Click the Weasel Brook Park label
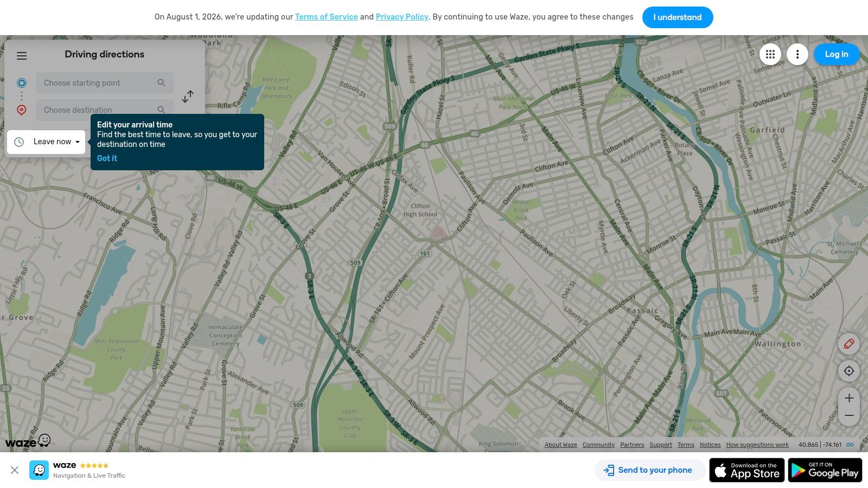Image resolution: width=868 pixels, height=488 pixels. pos(521,210)
